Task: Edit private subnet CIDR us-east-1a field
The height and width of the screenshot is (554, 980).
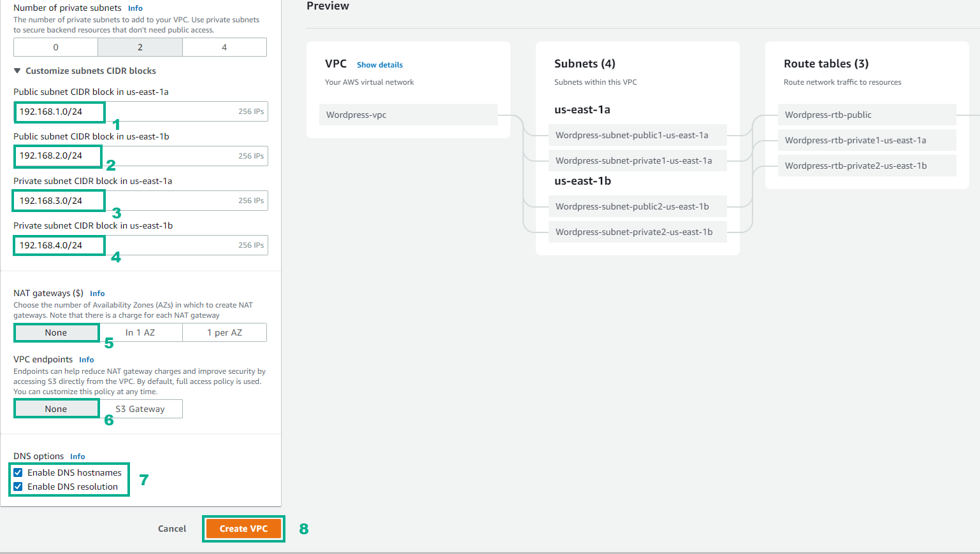Action: point(141,201)
